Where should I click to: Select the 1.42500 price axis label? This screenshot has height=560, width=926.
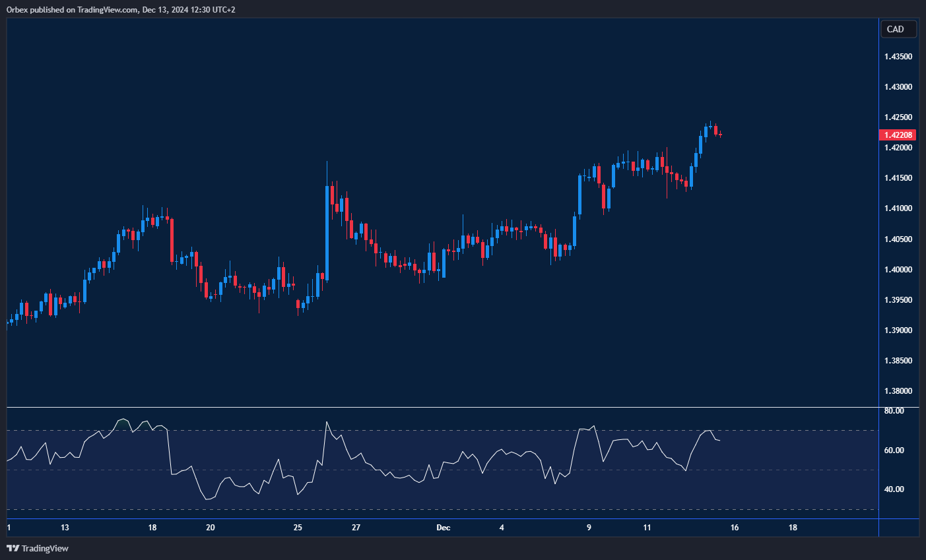point(898,117)
